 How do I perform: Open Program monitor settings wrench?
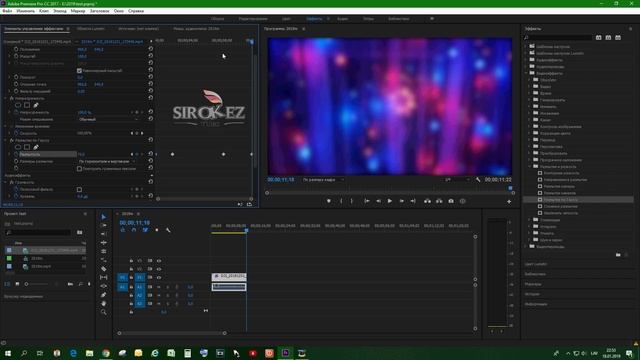[478, 180]
